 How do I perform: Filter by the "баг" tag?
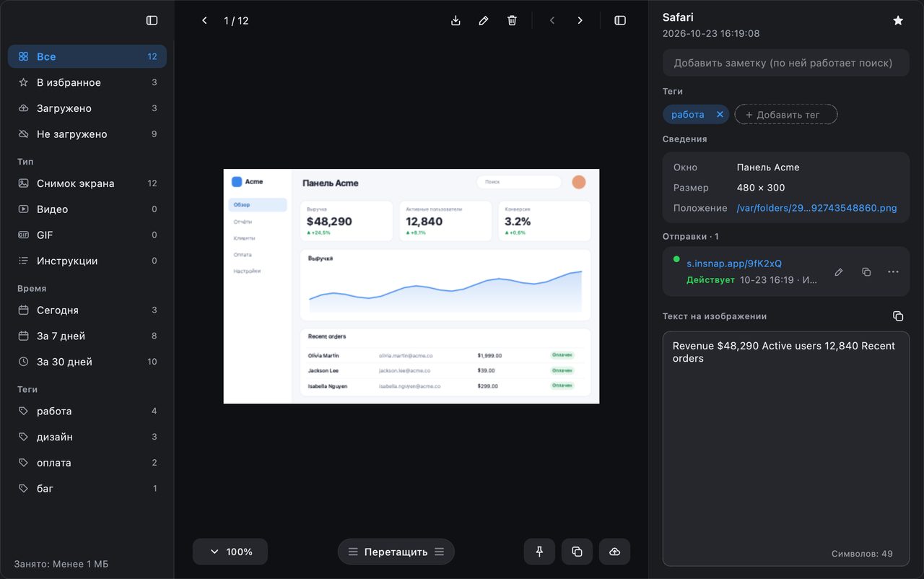pyautogui.click(x=87, y=489)
